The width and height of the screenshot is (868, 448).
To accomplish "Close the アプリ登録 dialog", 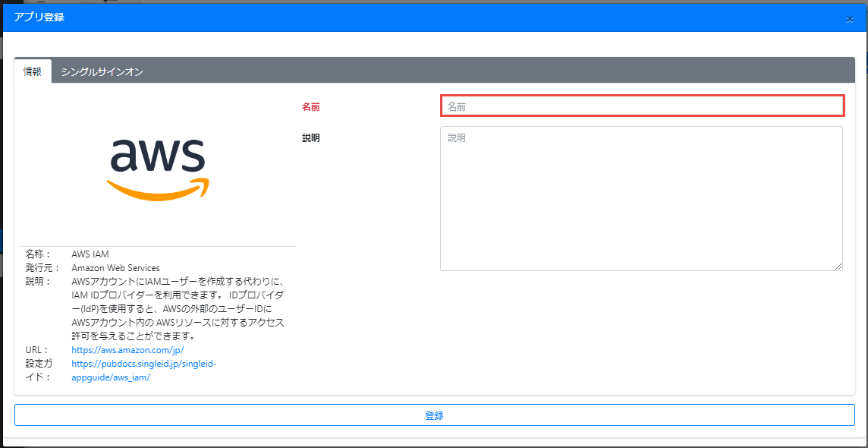I will click(x=850, y=19).
